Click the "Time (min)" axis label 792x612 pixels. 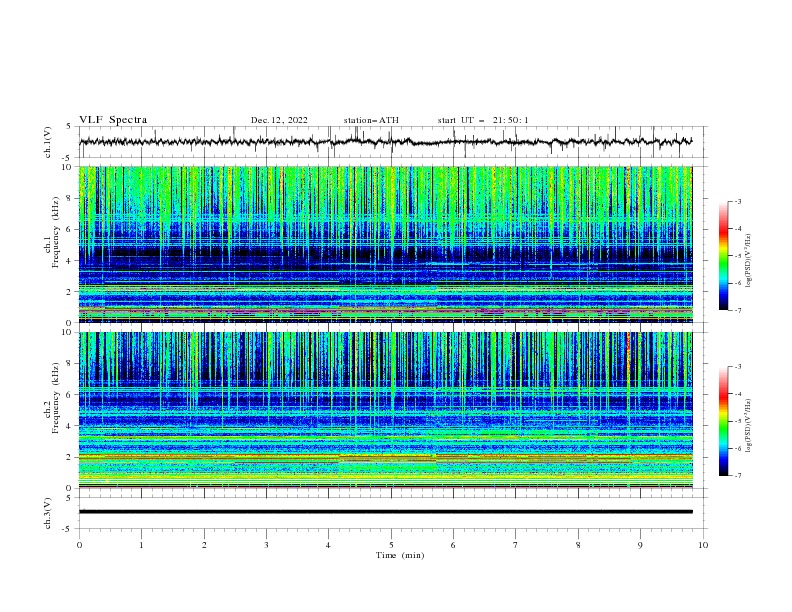[x=400, y=555]
